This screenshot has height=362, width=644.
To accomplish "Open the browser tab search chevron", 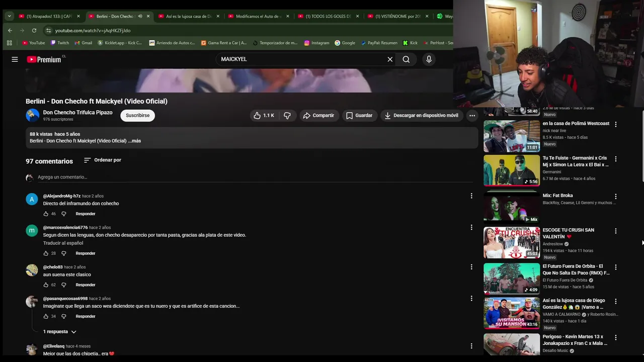I will point(9,16).
